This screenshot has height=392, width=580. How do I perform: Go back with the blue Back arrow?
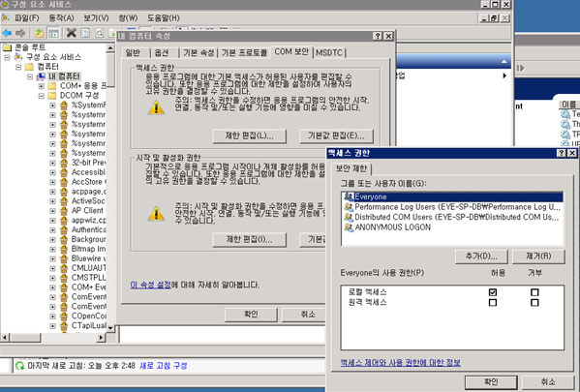coord(7,33)
